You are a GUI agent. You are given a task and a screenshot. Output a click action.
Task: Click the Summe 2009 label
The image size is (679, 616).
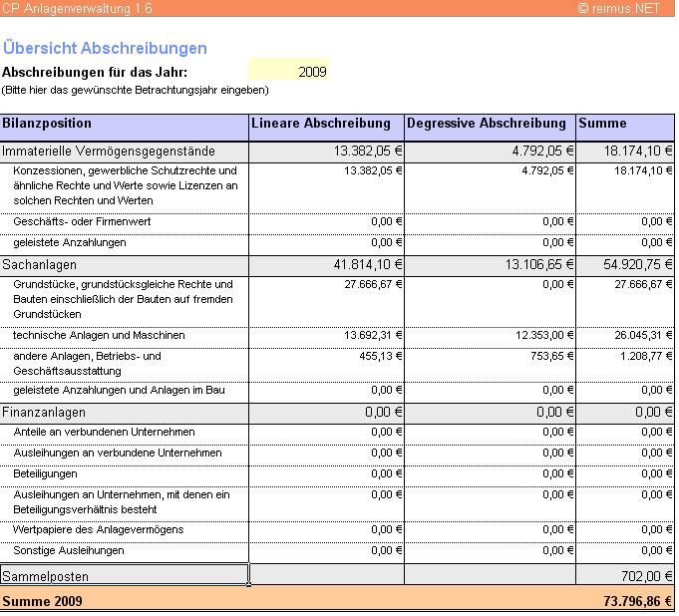coord(42,601)
